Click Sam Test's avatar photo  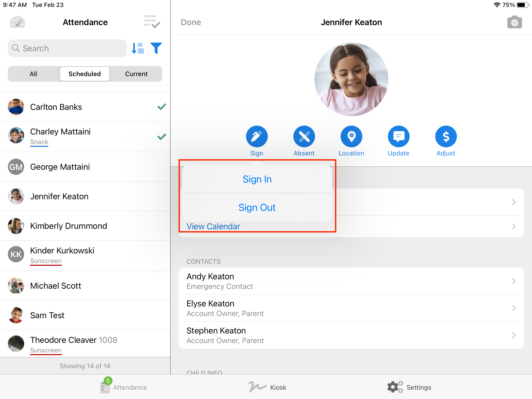tap(16, 315)
